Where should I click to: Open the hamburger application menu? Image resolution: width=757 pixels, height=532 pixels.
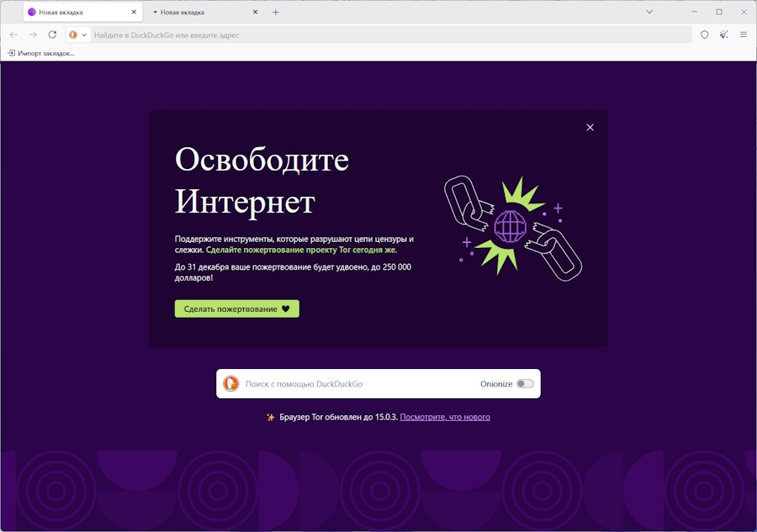pos(744,34)
